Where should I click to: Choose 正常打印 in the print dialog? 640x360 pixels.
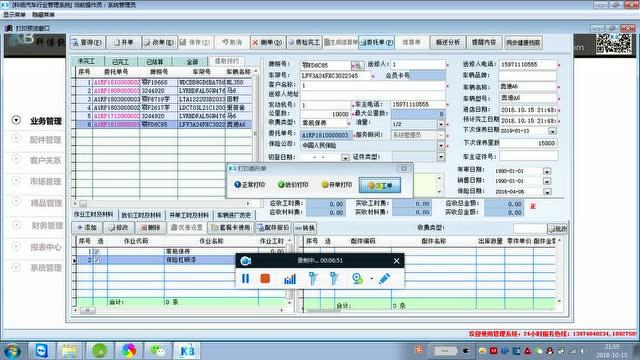click(x=249, y=185)
